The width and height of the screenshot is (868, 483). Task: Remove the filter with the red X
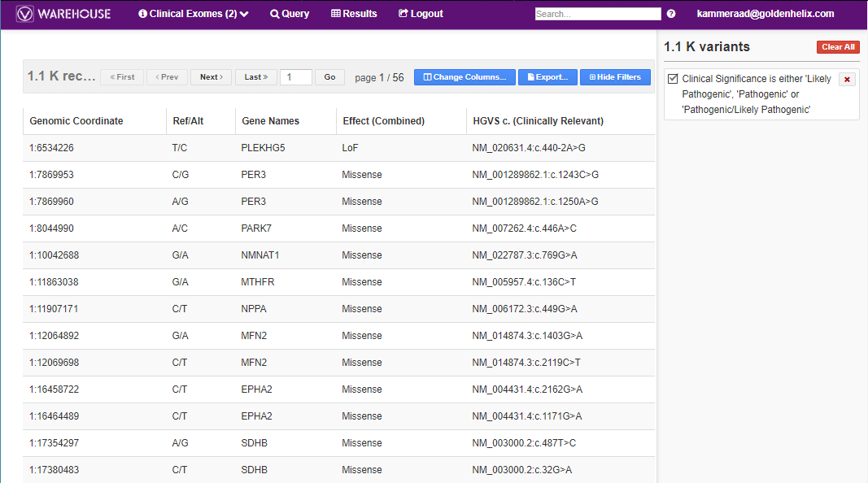[x=848, y=79]
